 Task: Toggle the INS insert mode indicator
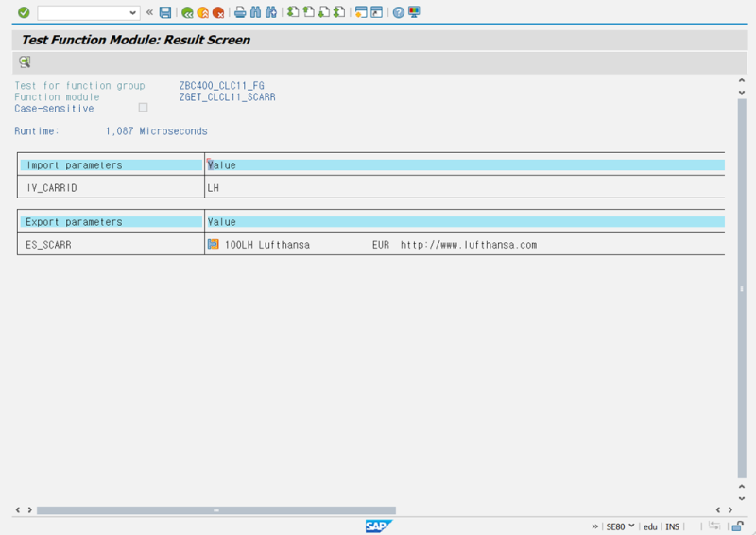click(673, 526)
